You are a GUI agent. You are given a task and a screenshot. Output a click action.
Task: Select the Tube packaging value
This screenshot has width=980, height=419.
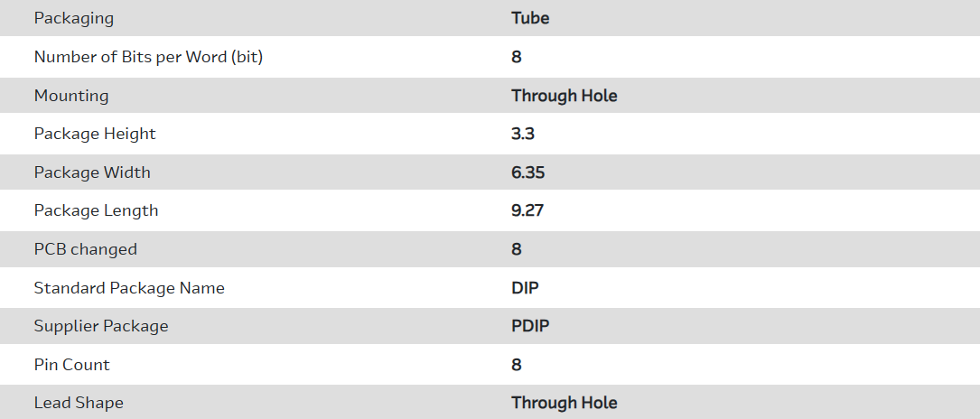[x=530, y=18]
